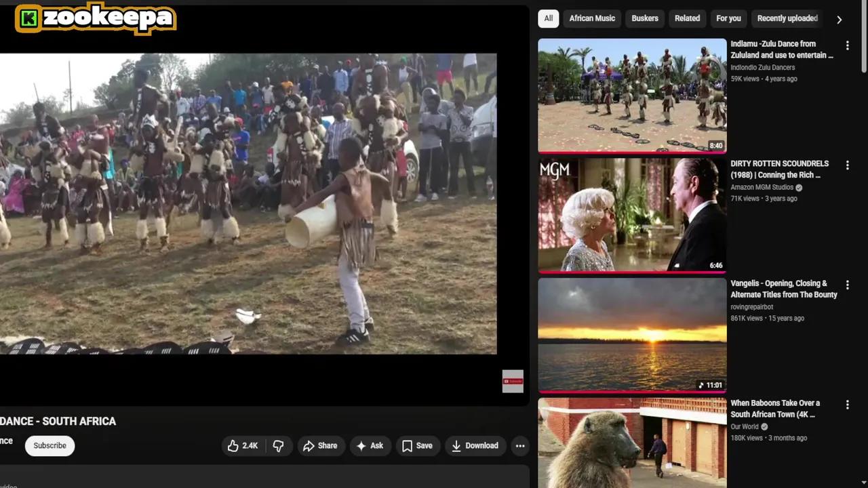Image resolution: width=868 pixels, height=488 pixels.
Task: Open Vangelis sunset video thumbnail
Action: (632, 335)
